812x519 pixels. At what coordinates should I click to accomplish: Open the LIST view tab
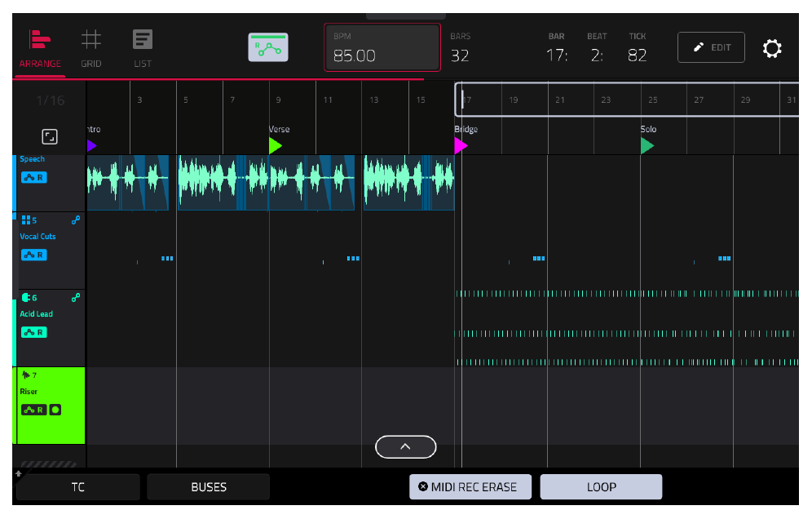click(x=143, y=49)
